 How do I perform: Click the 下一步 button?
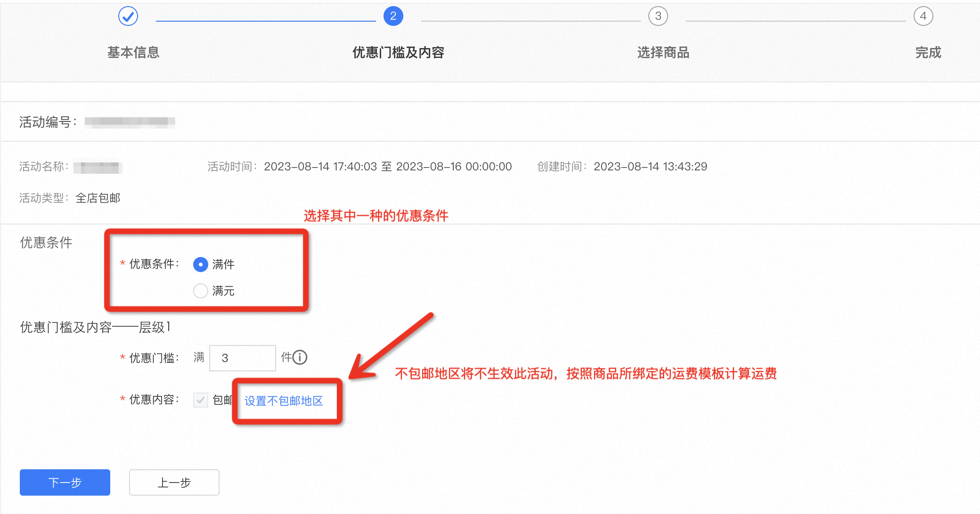point(65,482)
